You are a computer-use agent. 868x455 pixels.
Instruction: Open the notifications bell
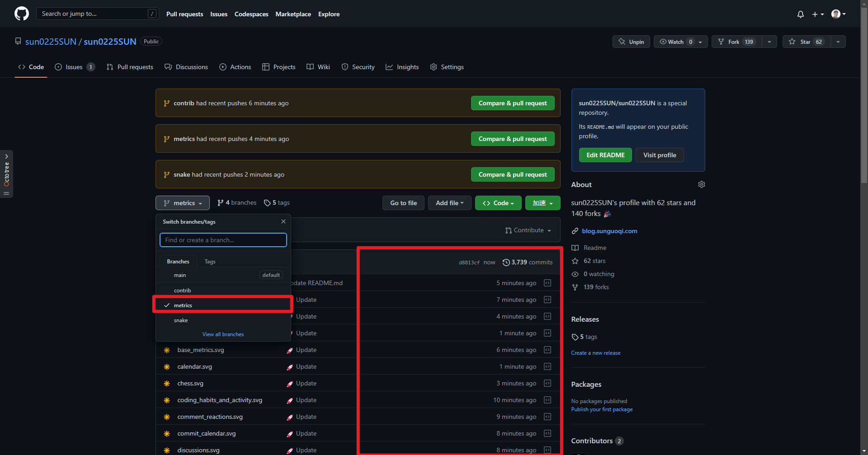tap(800, 14)
